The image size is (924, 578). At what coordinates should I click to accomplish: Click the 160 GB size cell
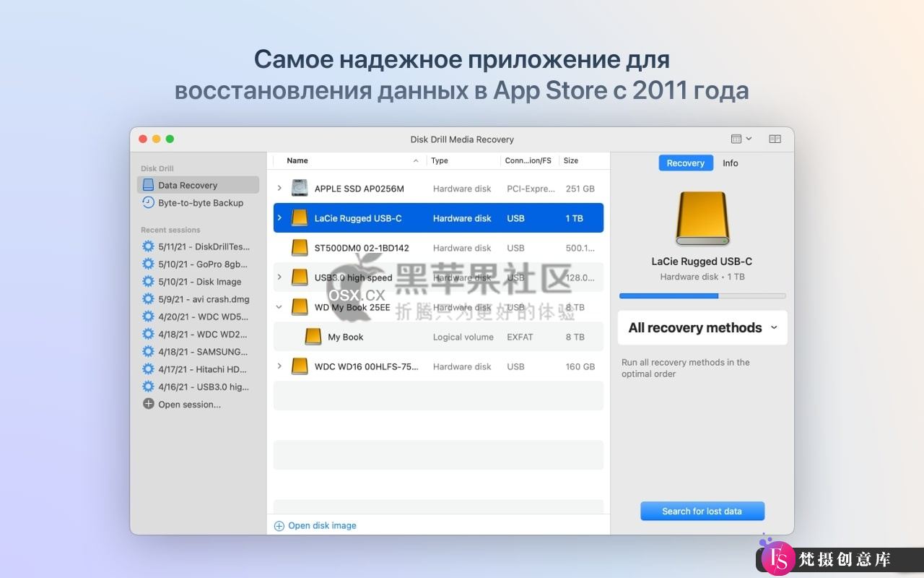click(x=580, y=366)
